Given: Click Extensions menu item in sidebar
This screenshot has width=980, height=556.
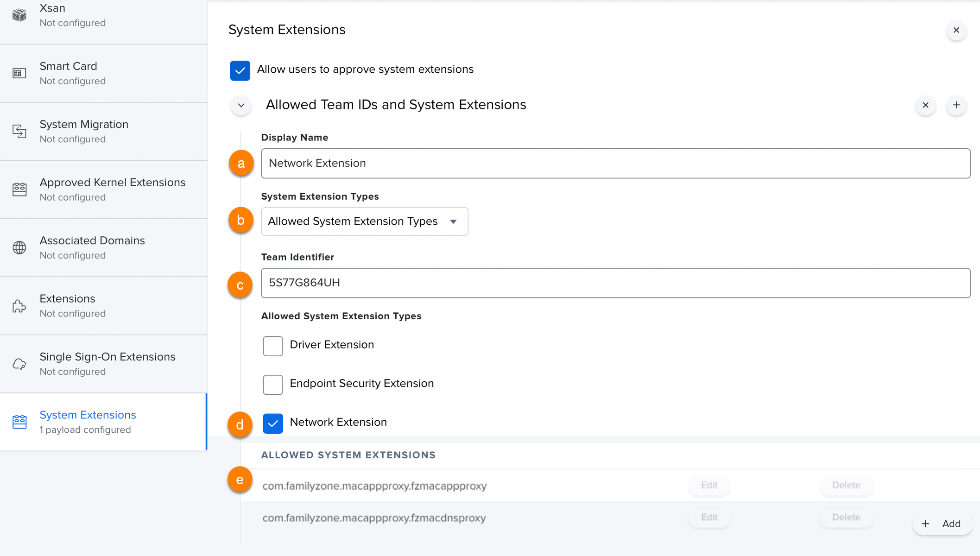Looking at the screenshot, I should click(x=104, y=305).
